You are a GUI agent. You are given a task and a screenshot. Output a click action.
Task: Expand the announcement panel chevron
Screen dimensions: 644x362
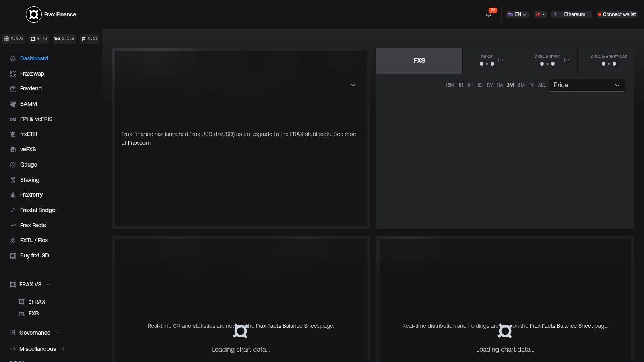[x=353, y=85]
